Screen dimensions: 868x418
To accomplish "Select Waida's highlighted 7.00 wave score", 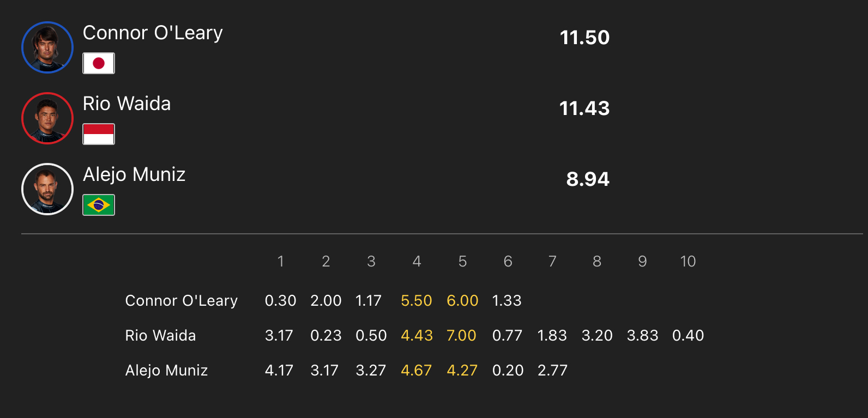I will [461, 336].
